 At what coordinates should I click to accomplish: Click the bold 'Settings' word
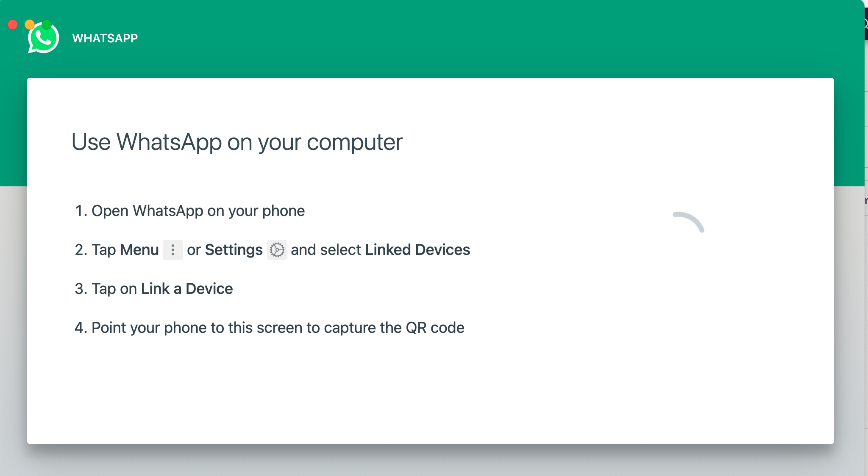point(234,250)
